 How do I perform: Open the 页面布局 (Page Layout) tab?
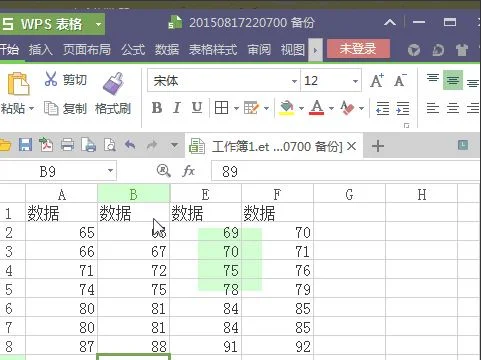(87, 50)
